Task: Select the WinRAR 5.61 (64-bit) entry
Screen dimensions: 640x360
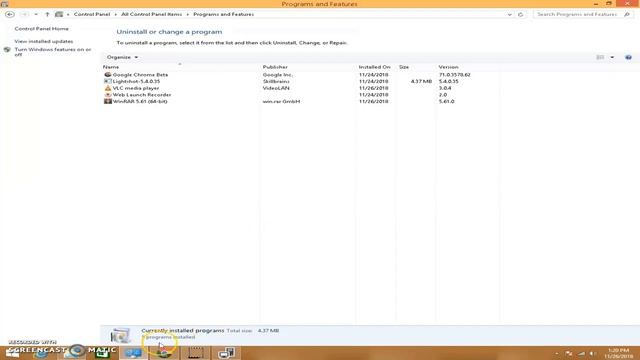Action: tap(140, 101)
